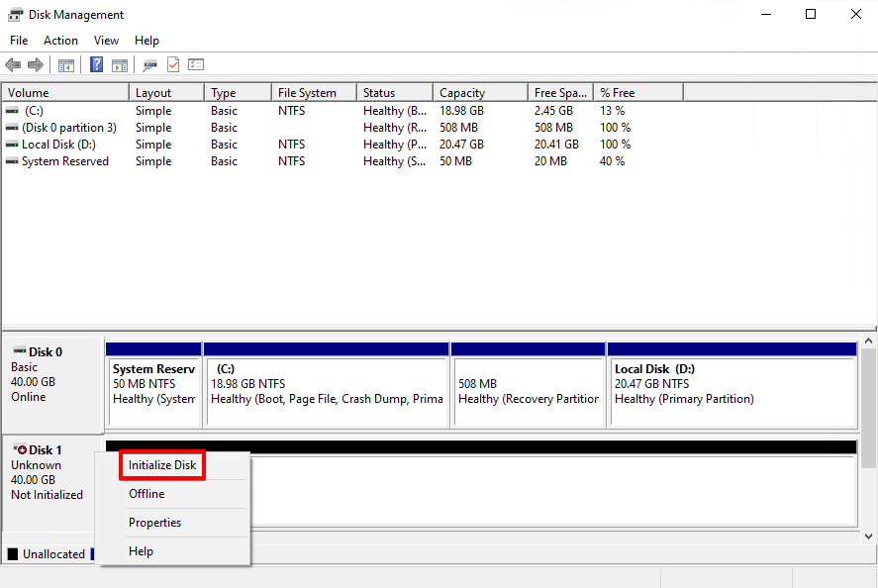Click drive icon beside Local Disk (D:)
Viewport: 878px width, 588px height.
pos(12,145)
